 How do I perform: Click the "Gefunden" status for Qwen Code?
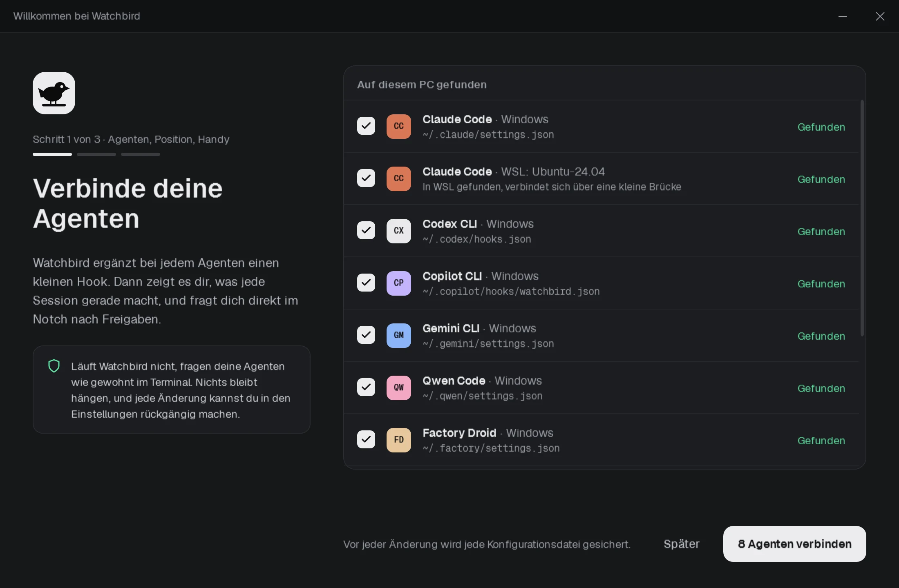[821, 388]
